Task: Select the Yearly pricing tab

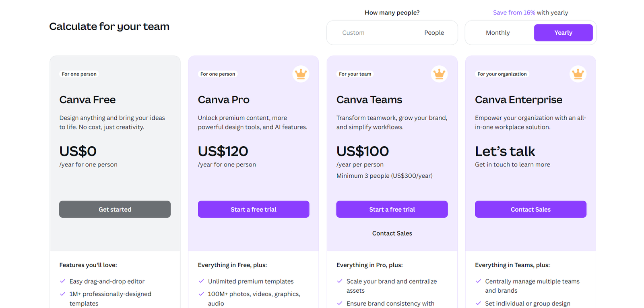Action: (563, 33)
